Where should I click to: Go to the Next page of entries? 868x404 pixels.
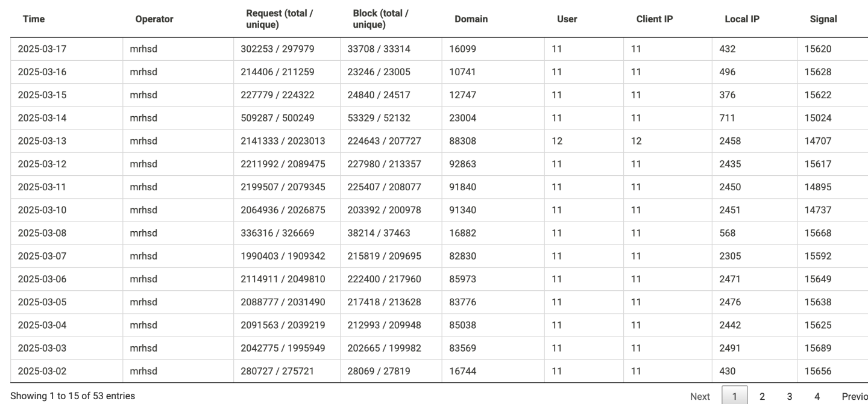click(x=700, y=396)
